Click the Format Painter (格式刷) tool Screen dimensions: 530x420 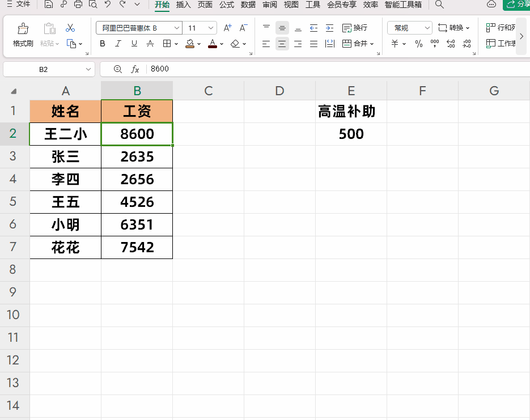point(23,35)
